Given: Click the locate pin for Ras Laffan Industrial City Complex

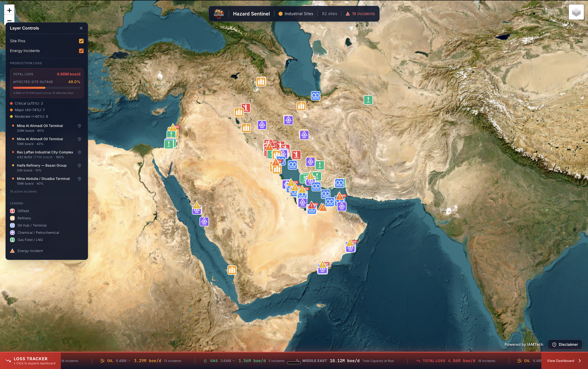Looking at the screenshot, I should click(x=79, y=152).
